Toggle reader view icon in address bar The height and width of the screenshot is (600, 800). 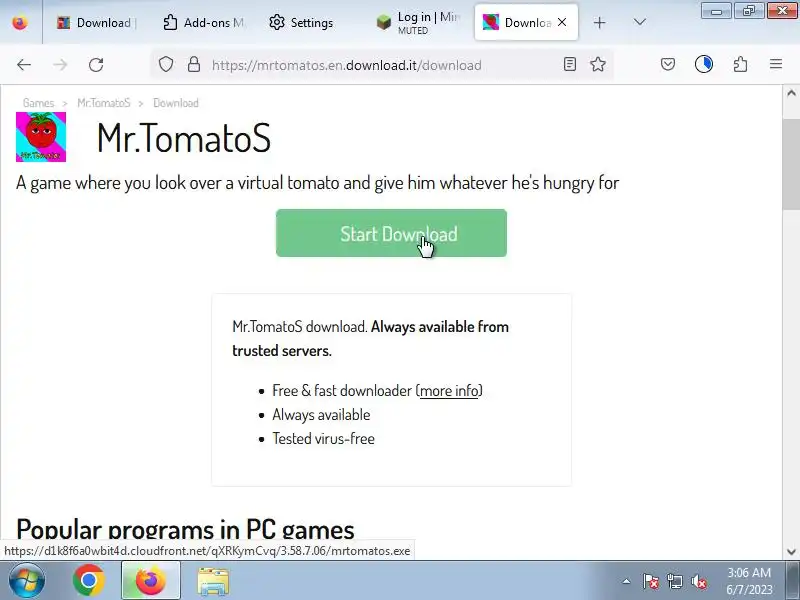click(570, 64)
